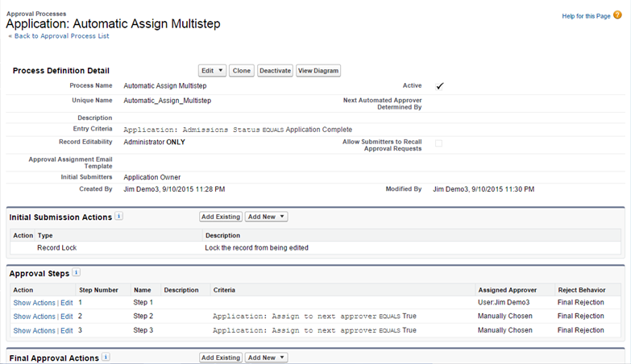The width and height of the screenshot is (631, 364).
Task: Toggle the Active checkmark indicator
Action: coord(439,86)
